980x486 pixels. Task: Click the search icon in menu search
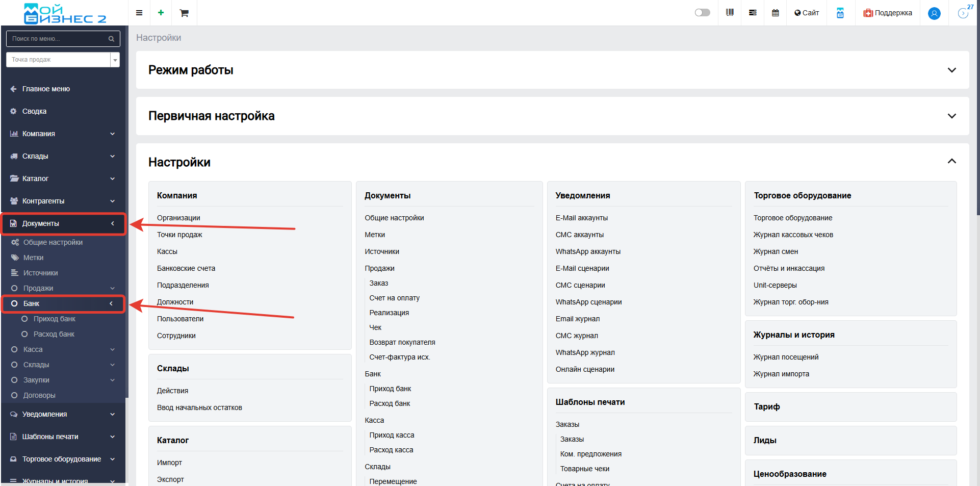point(111,39)
